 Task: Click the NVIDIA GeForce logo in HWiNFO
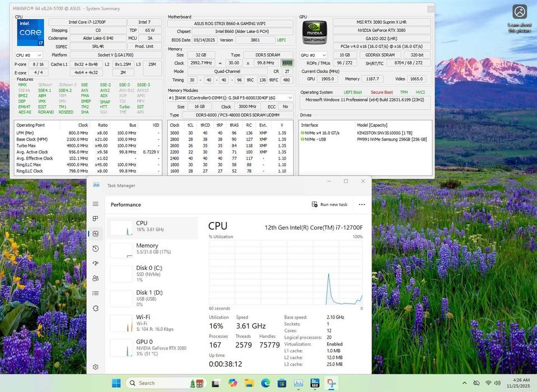point(314,32)
